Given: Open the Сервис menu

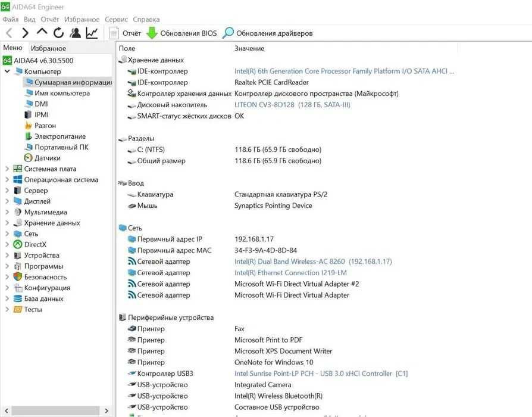Looking at the screenshot, I should (117, 19).
